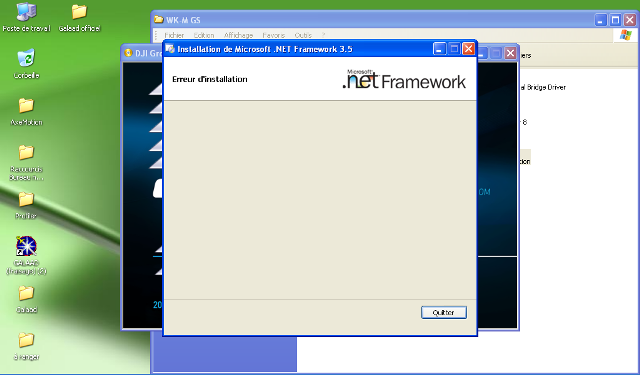Click the Quitter button

tap(444, 313)
